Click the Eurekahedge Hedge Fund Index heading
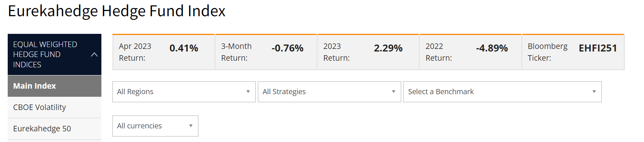The image size is (644, 142). pos(116,11)
